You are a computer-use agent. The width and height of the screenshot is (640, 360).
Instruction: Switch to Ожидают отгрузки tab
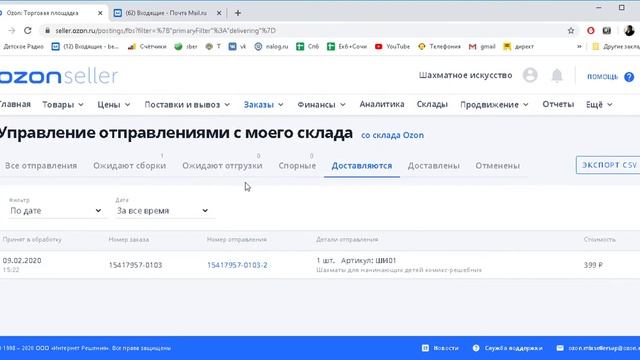click(x=222, y=166)
